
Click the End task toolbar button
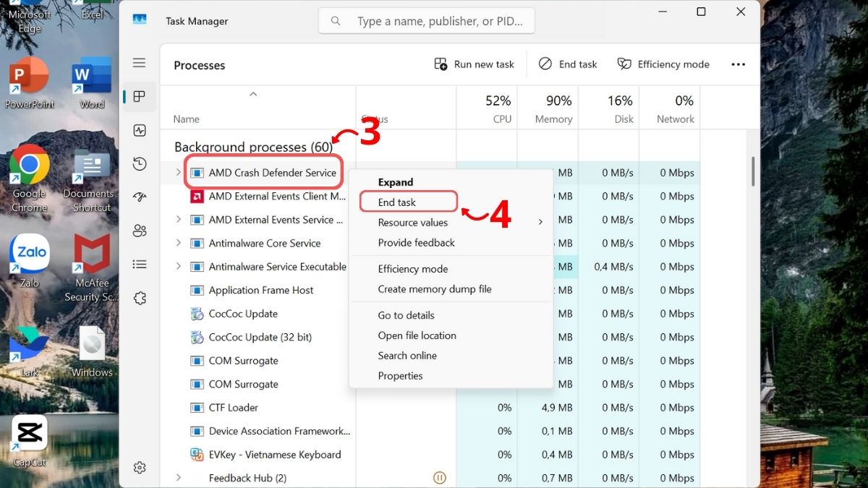(x=568, y=64)
